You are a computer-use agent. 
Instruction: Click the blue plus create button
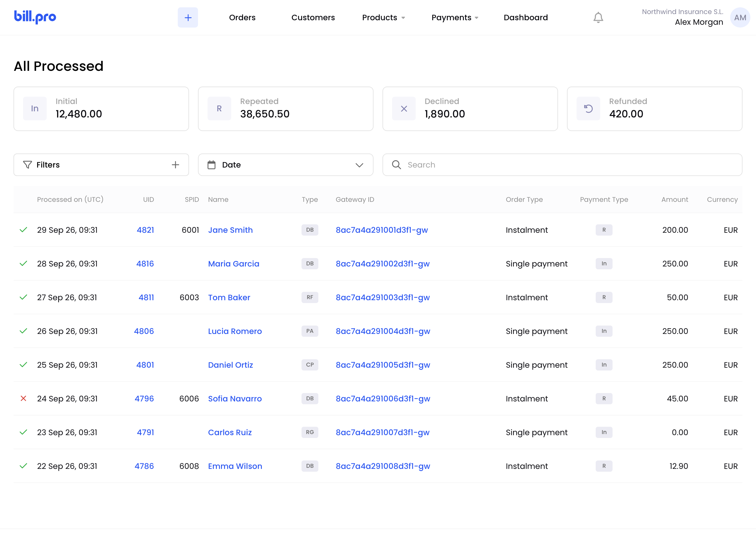tap(188, 17)
